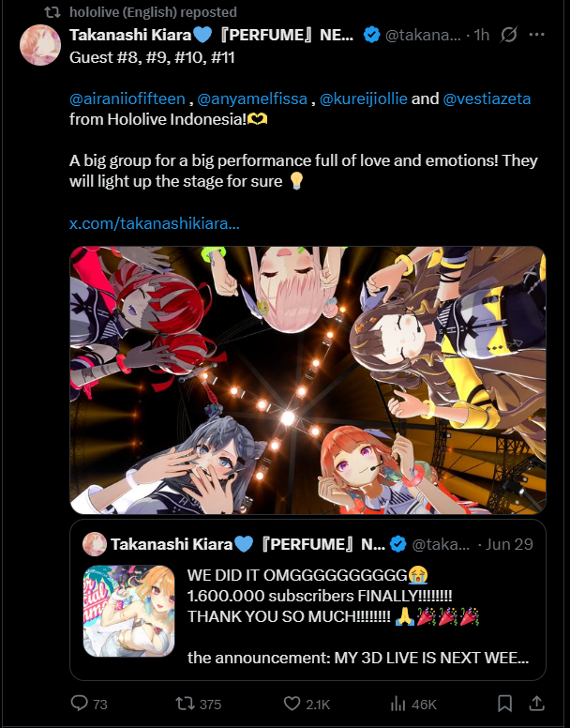Image resolution: width=570 pixels, height=728 pixels.
Task: Open the quoted tweet's anime thumbnail image
Action: point(129,611)
